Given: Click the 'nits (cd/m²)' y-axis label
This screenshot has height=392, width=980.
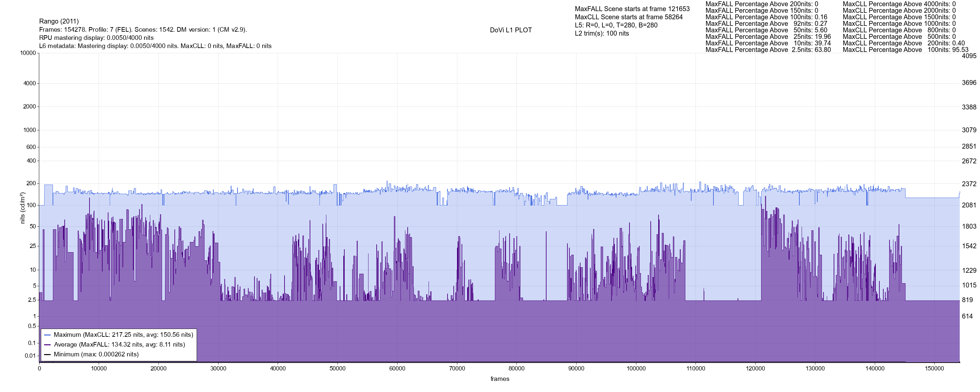Looking at the screenshot, I should pyautogui.click(x=23, y=208).
